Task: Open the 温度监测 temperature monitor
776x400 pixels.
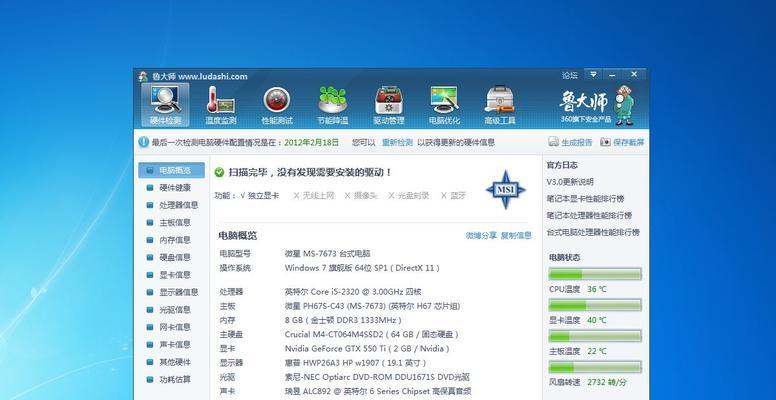Action: [221, 105]
